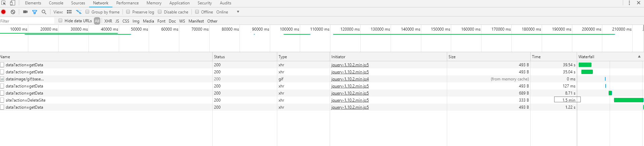Sort by the Initiator column header
The width and height of the screenshot is (644, 146).
tap(388, 57)
